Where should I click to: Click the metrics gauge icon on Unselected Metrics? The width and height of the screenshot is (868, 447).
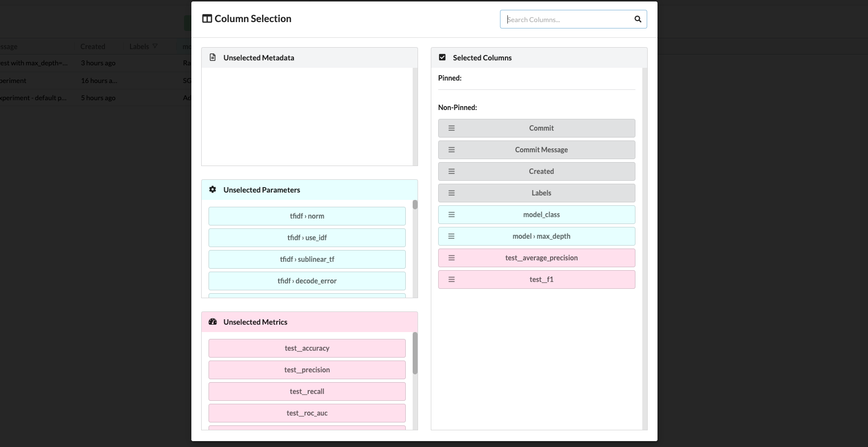click(x=212, y=321)
